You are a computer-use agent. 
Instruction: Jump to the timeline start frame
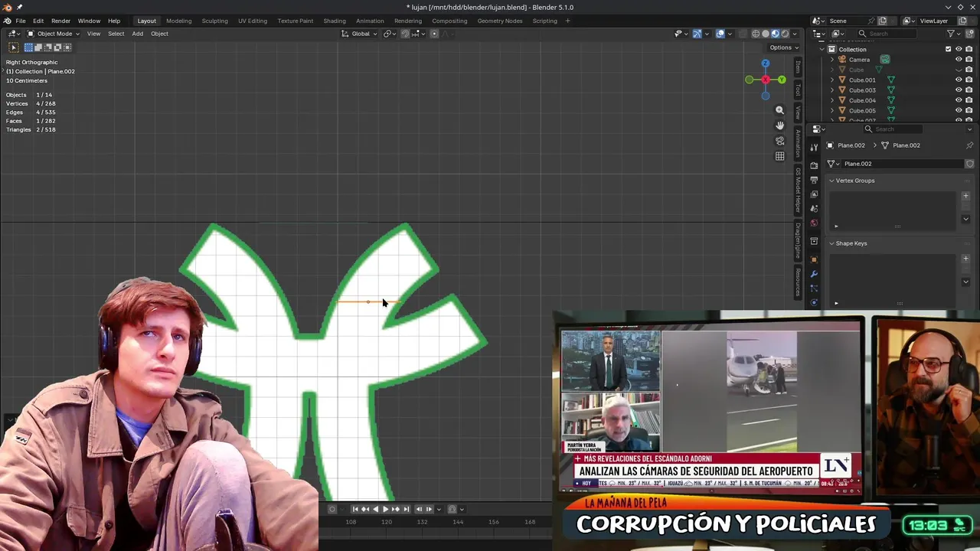(x=354, y=509)
